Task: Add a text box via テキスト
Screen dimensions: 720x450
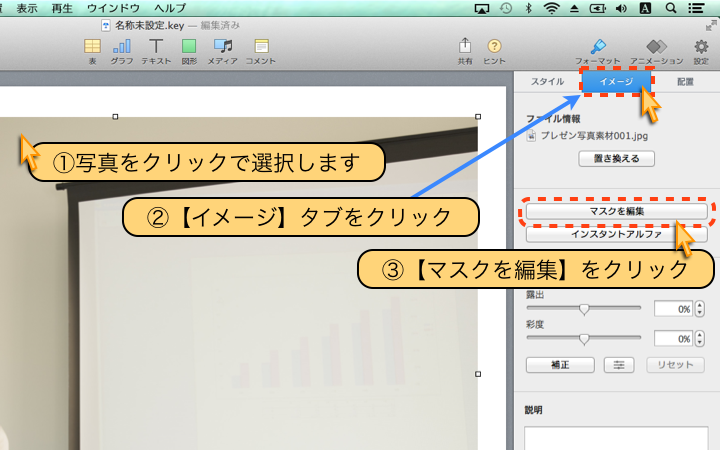Action: click(156, 51)
